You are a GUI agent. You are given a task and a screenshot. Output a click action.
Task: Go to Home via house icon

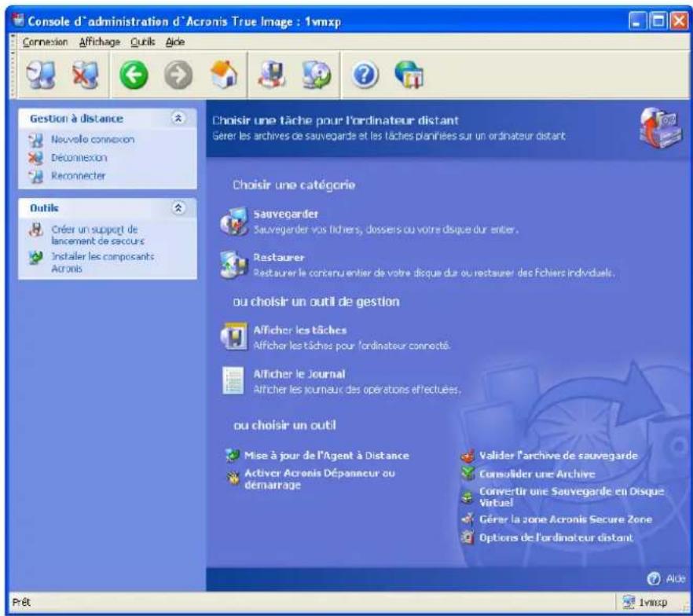tap(224, 74)
